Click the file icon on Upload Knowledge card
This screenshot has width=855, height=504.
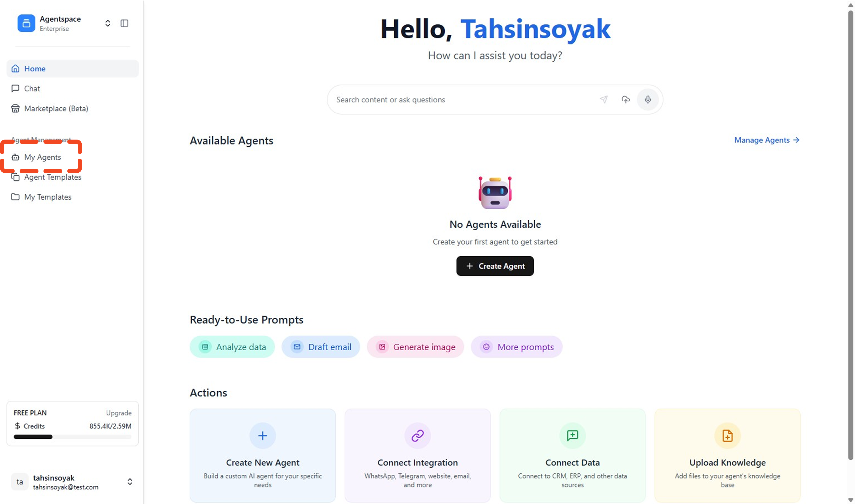click(728, 436)
